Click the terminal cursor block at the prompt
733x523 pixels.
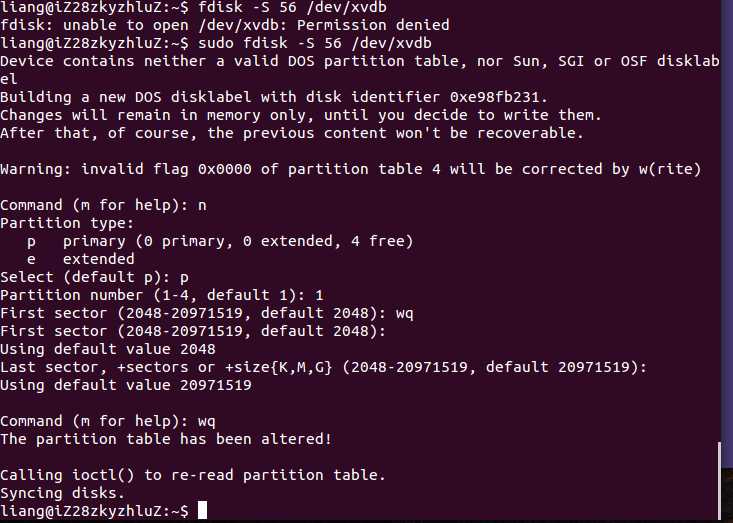pos(202,510)
